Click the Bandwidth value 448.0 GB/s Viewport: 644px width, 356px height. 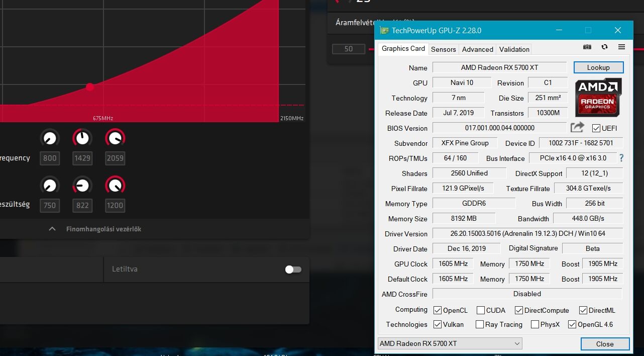(588, 218)
